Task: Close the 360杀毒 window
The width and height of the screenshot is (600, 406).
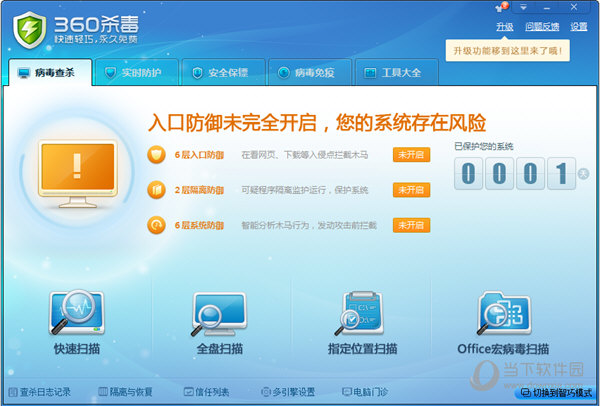Action: 574,7
